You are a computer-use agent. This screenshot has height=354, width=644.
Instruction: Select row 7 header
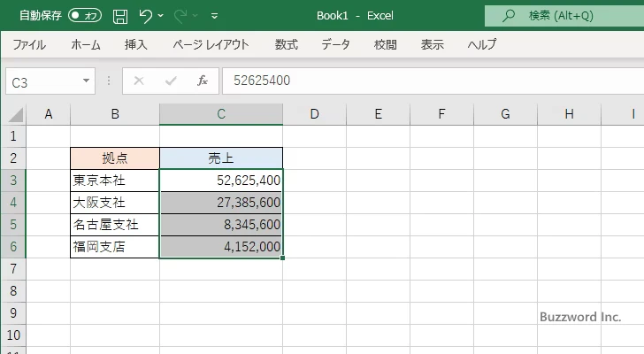pos(13,269)
